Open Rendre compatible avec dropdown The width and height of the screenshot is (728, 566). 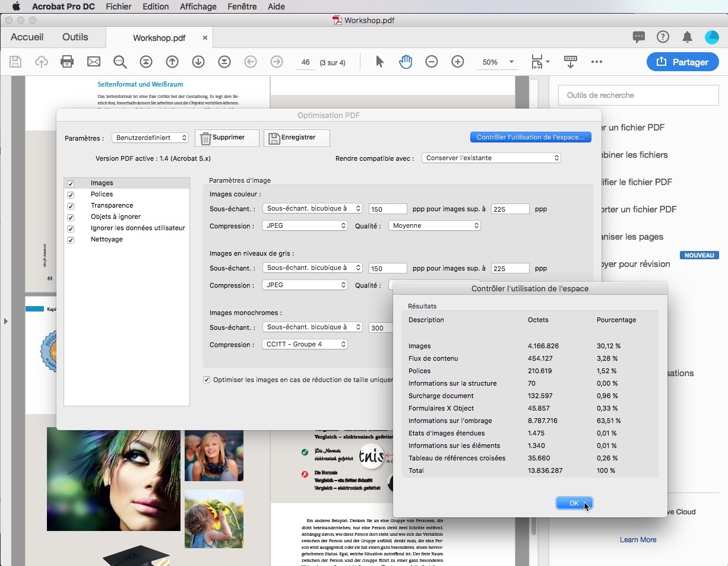491,158
